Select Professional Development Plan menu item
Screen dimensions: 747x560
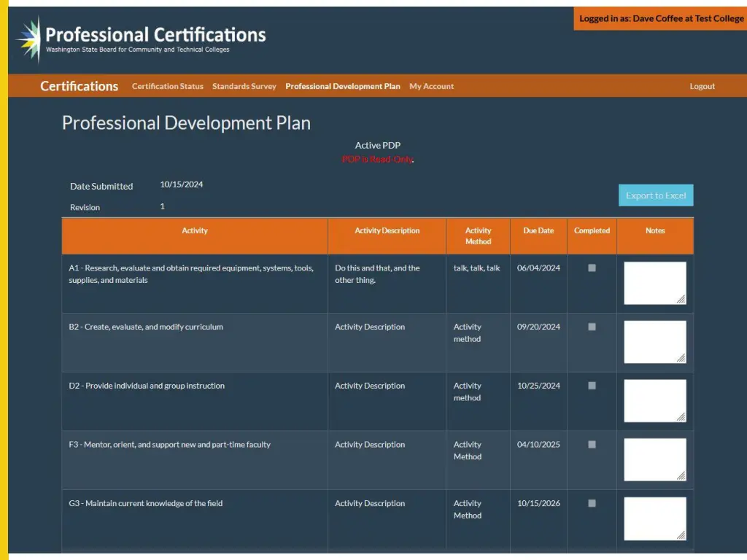pos(343,86)
